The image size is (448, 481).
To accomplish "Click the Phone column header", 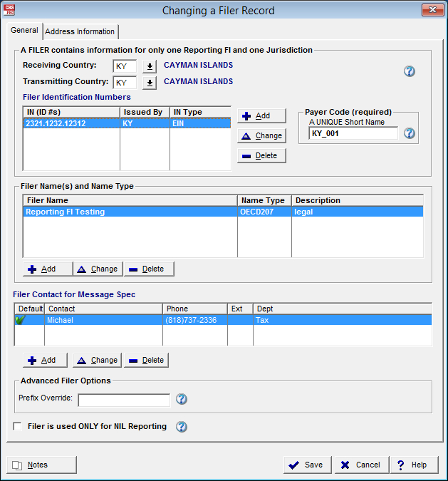I will point(195,309).
